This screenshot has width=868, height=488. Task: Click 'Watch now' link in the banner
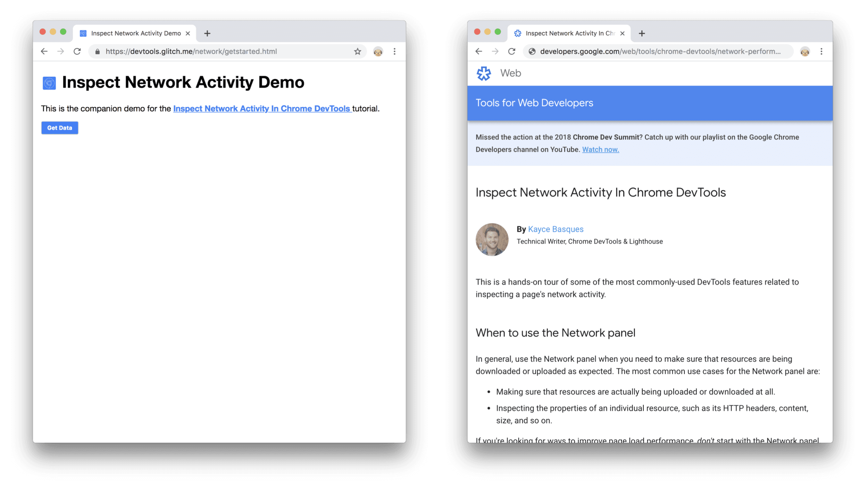(x=600, y=149)
